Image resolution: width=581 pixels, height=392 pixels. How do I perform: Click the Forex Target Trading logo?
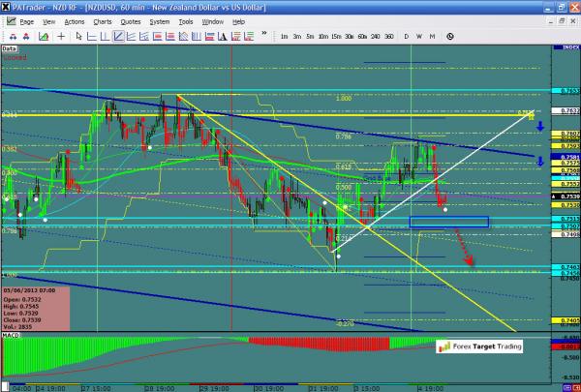click(479, 347)
